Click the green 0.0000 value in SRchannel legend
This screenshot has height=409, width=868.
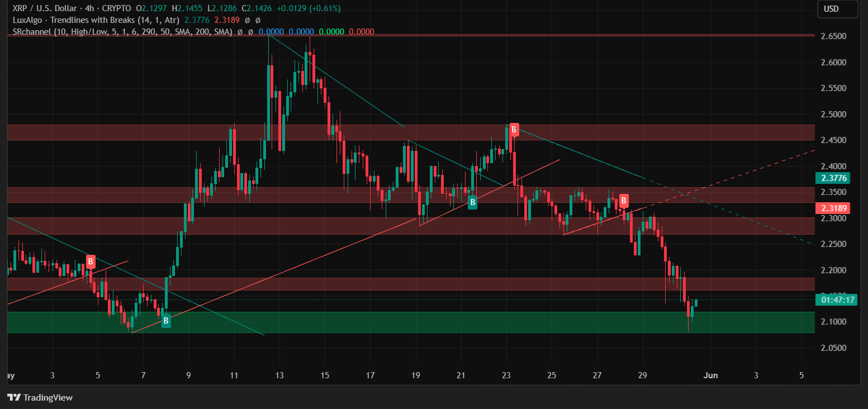(x=331, y=32)
